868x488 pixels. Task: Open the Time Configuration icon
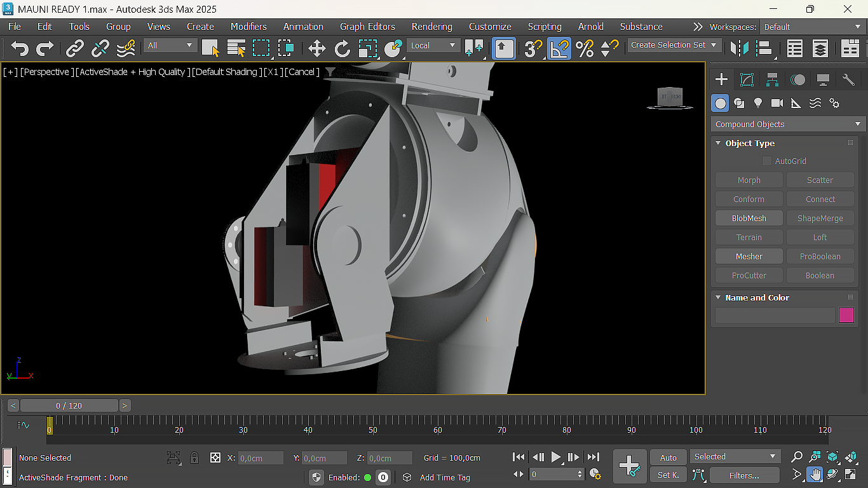point(595,474)
